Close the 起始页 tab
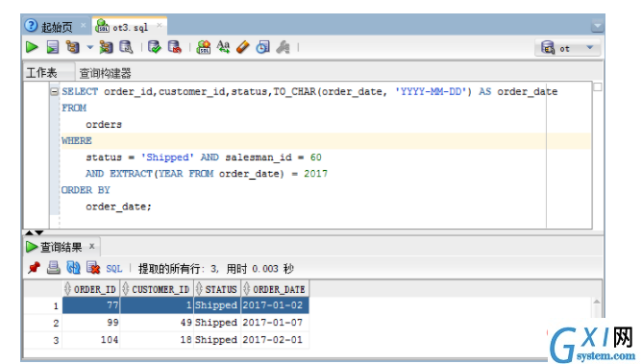The image size is (642, 364). 83,25
